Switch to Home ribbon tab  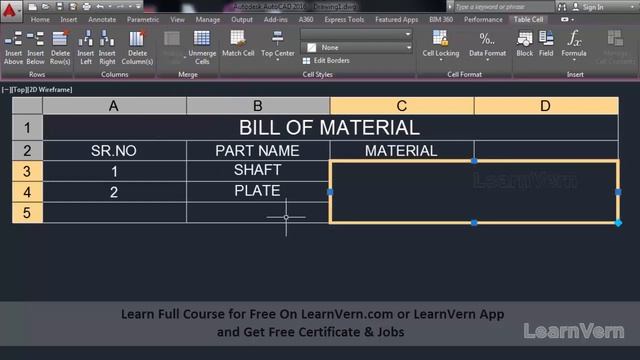(x=40, y=20)
